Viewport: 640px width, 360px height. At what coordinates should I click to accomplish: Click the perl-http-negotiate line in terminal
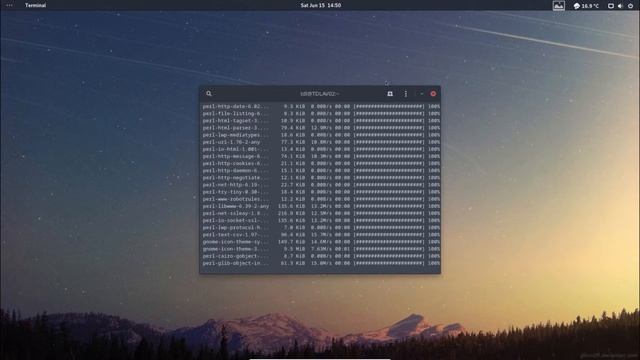[x=321, y=178]
